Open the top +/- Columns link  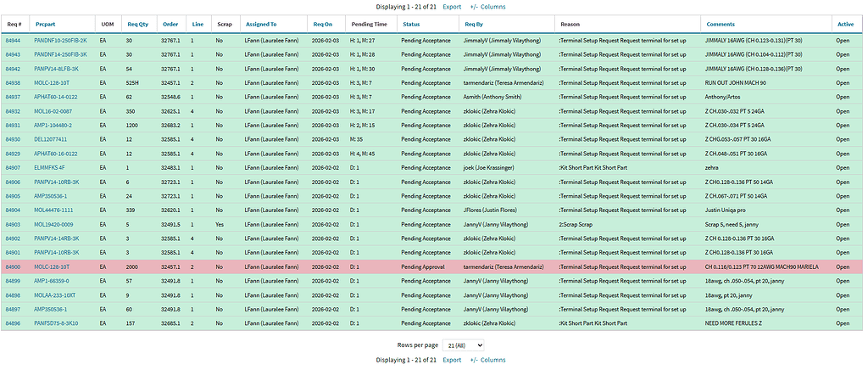(487, 7)
